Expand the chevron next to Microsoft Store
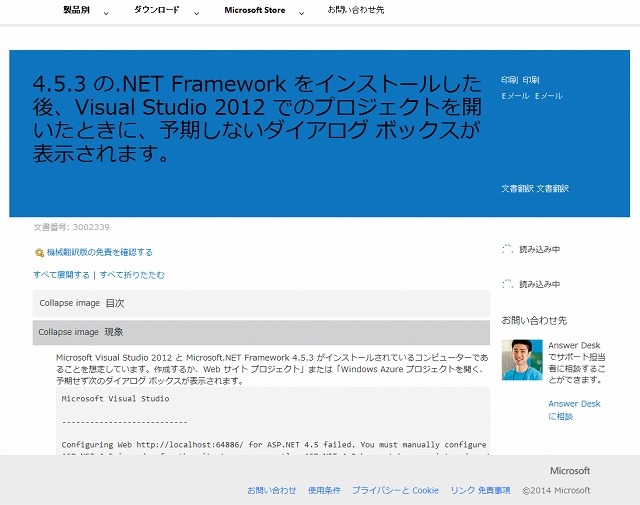Screen dimensions: 640x505 (x=301, y=13)
